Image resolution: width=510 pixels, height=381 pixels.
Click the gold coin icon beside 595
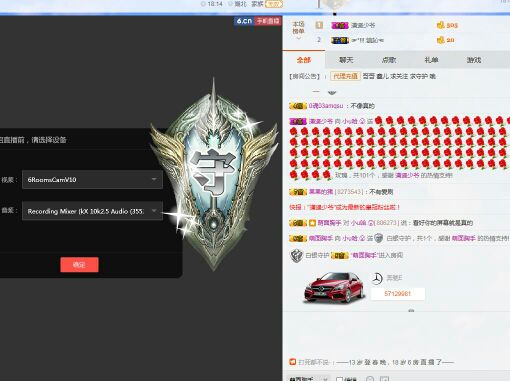coord(440,25)
